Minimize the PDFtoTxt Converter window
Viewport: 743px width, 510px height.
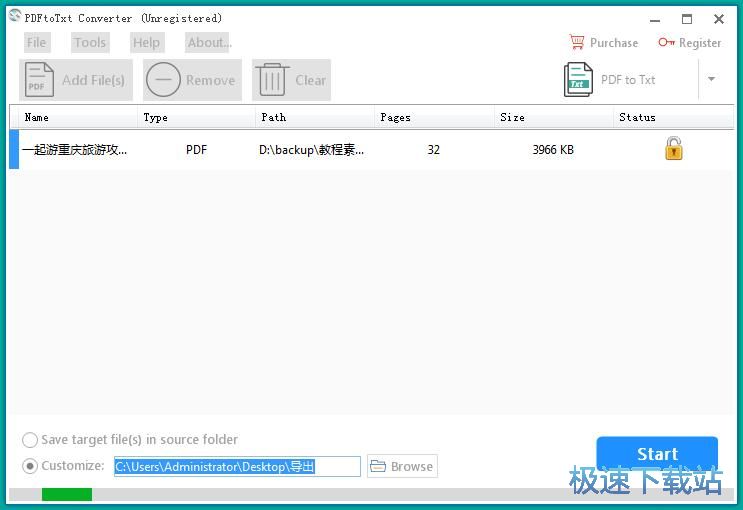(x=655, y=19)
